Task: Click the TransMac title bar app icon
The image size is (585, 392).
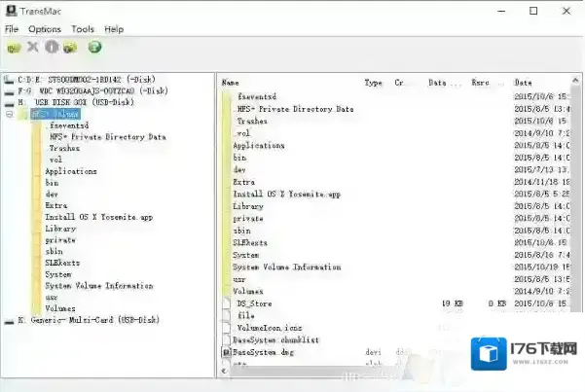Action: (x=11, y=11)
